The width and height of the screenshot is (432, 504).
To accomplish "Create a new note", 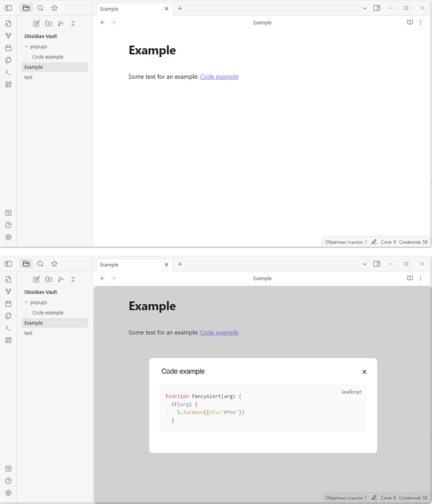I will tap(36, 23).
